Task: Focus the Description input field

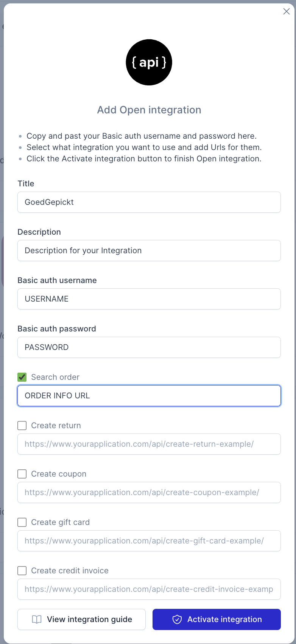Action: point(149,251)
